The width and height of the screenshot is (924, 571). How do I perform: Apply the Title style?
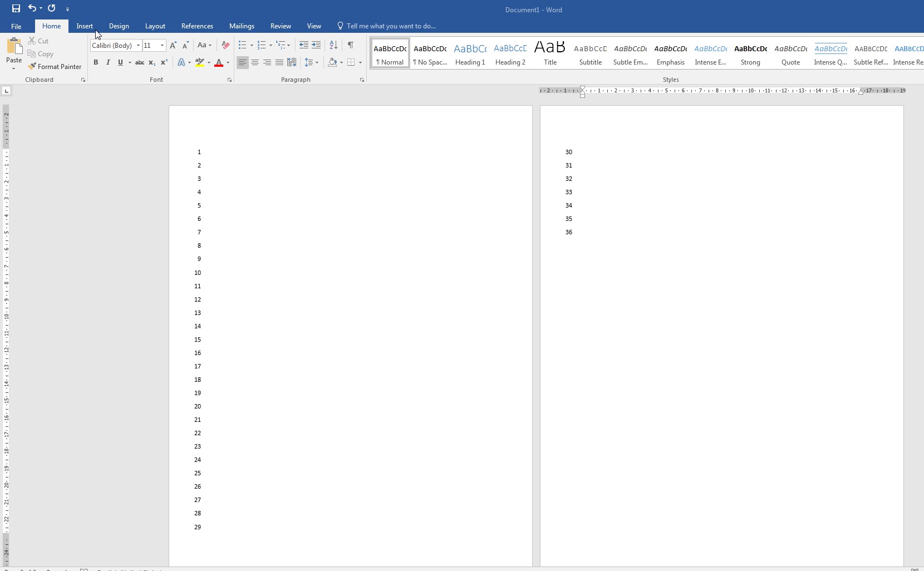pos(551,53)
